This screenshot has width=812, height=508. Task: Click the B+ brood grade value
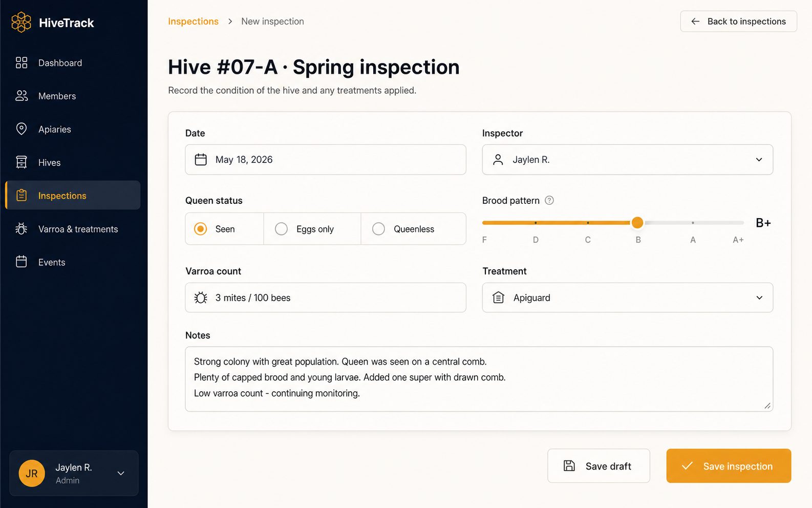[x=763, y=222]
